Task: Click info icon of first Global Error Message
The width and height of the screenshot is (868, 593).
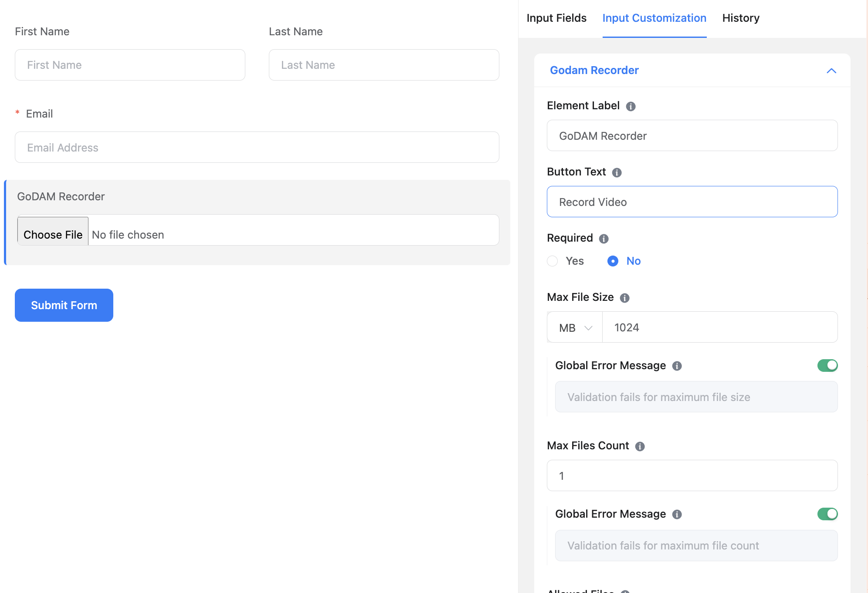Action: pyautogui.click(x=677, y=366)
